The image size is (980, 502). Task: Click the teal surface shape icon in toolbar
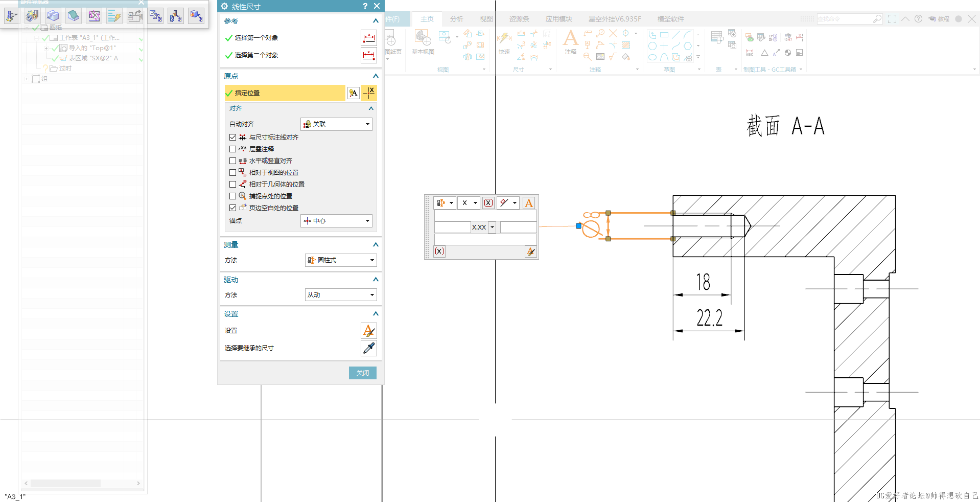point(74,16)
